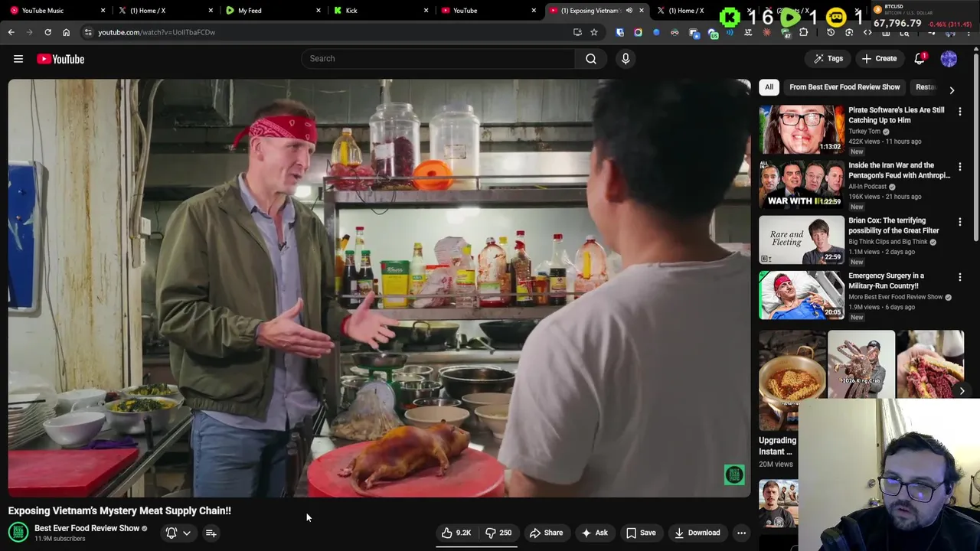
Task: Select From Best Ever Food Review Show chip
Action: (x=844, y=87)
